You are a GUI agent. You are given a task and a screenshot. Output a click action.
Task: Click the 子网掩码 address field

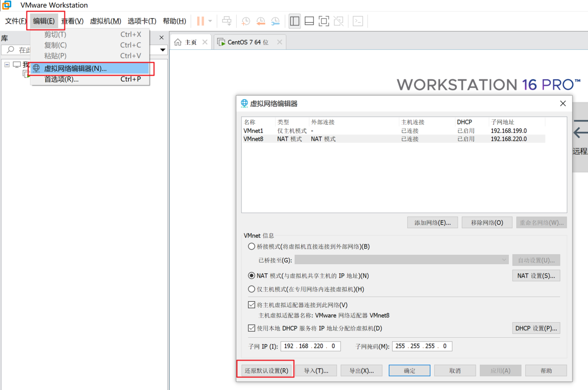(422, 346)
